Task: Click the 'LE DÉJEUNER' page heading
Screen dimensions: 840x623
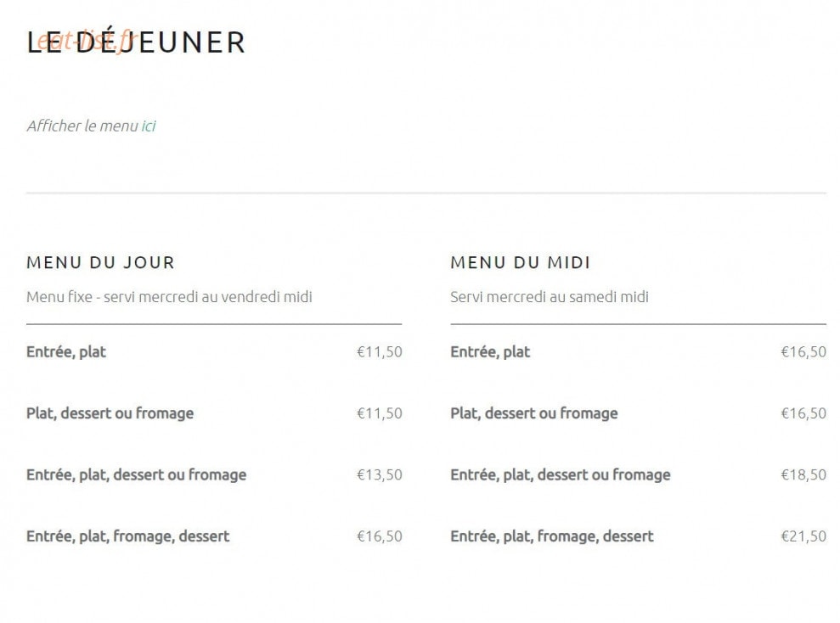Action: pos(136,42)
